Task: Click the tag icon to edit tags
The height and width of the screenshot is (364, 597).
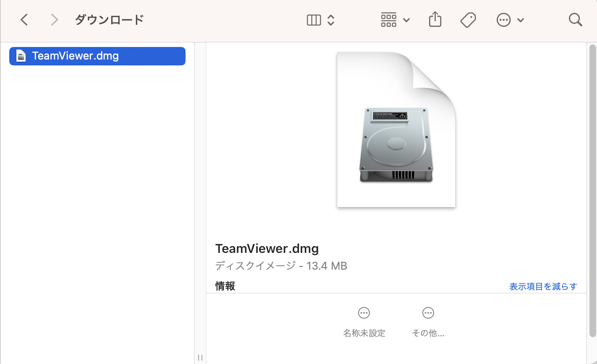Action: point(468,20)
